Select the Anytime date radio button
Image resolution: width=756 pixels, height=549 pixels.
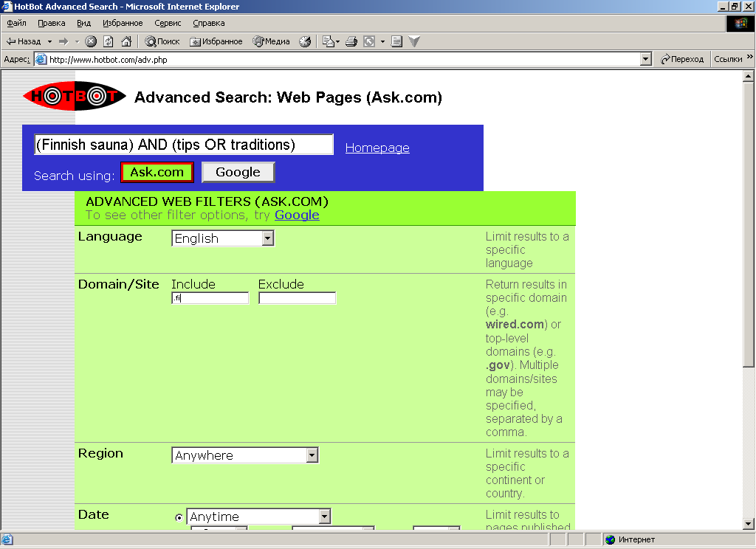[x=179, y=518]
